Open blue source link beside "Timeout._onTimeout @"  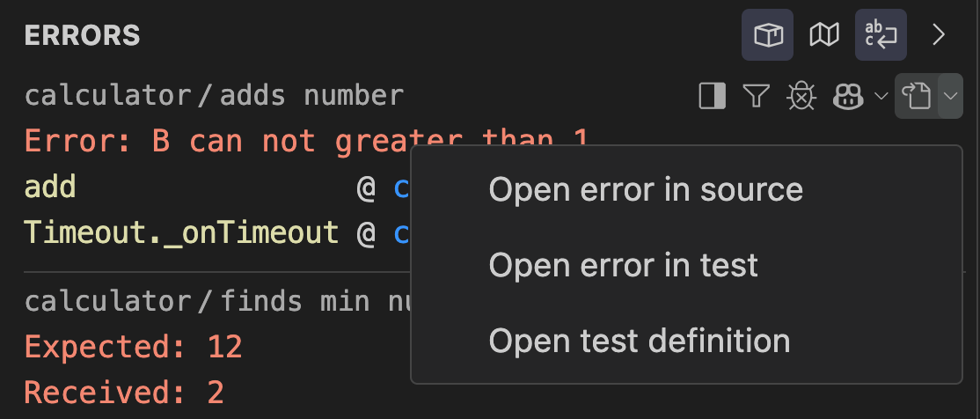(403, 232)
